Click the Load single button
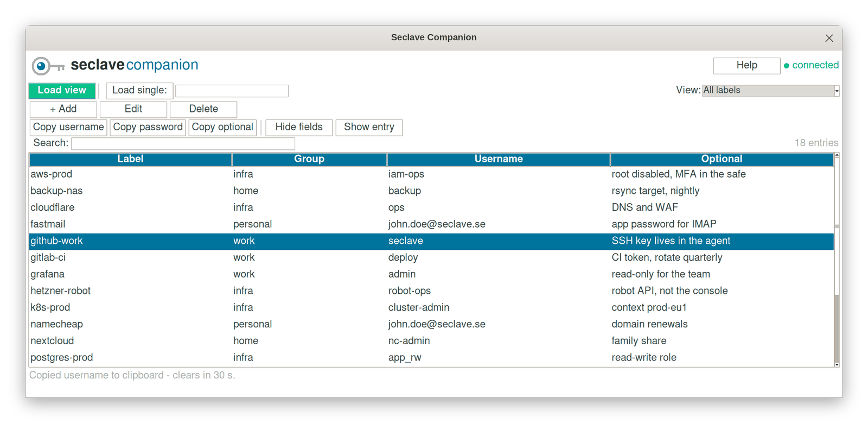868x423 pixels. pos(139,90)
